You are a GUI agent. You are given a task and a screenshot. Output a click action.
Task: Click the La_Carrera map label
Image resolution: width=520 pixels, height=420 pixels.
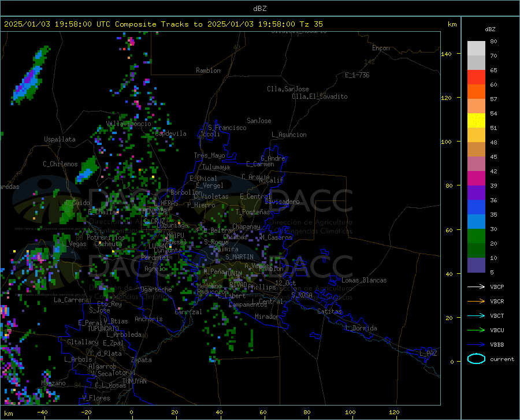[x=71, y=300]
